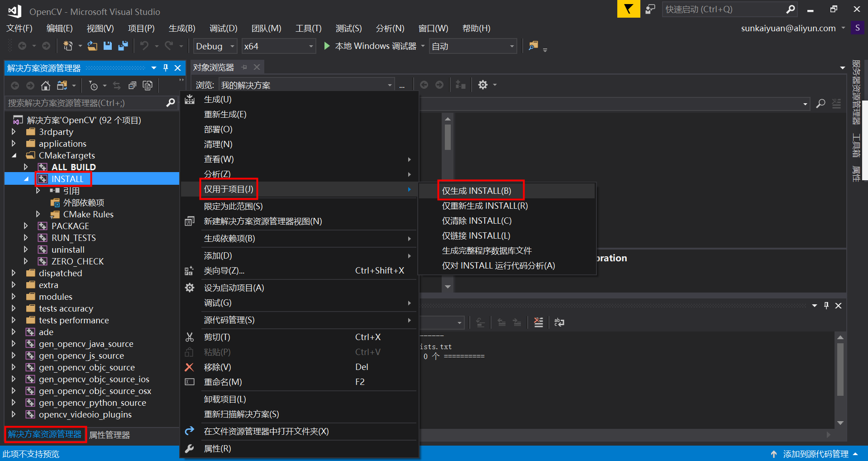Expand the ALL BUILD project node

point(26,167)
